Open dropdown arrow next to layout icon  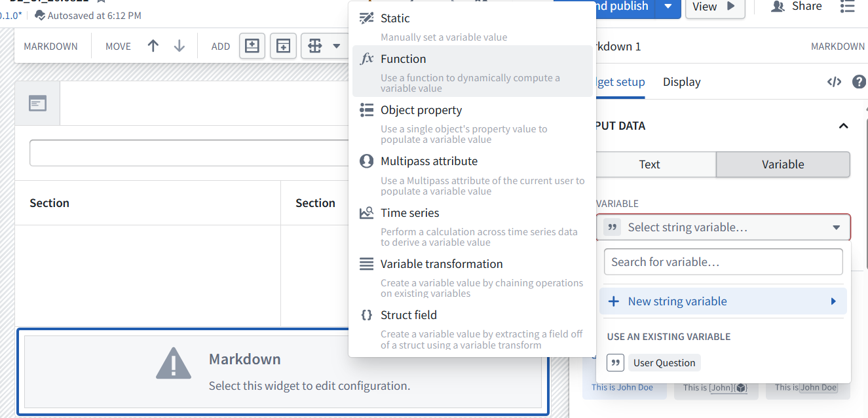click(x=337, y=46)
